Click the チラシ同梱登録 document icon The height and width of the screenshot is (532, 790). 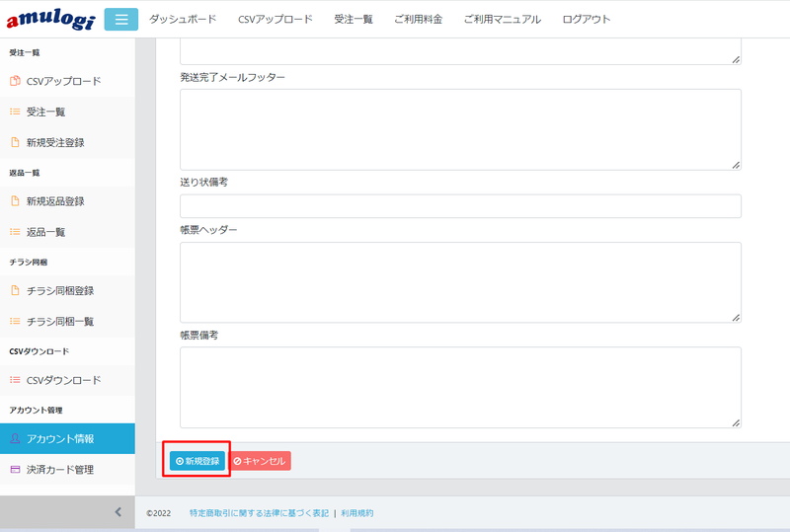15,291
